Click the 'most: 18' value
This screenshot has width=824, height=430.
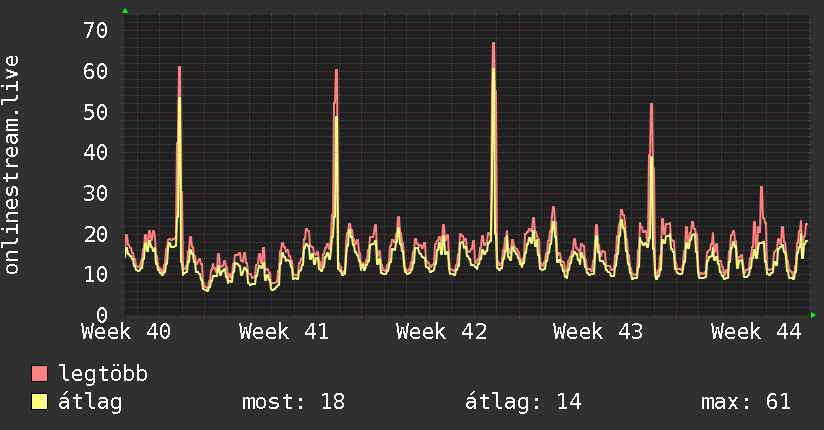tap(293, 402)
